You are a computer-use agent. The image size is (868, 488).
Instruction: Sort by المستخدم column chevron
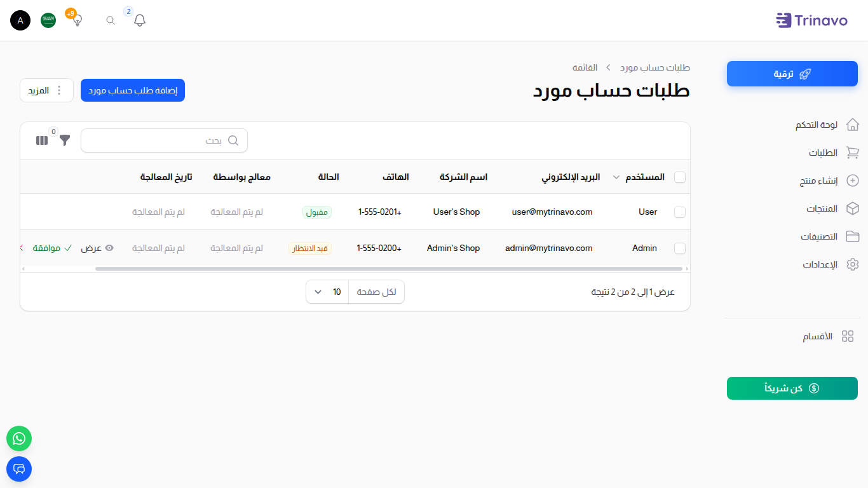[x=616, y=177]
